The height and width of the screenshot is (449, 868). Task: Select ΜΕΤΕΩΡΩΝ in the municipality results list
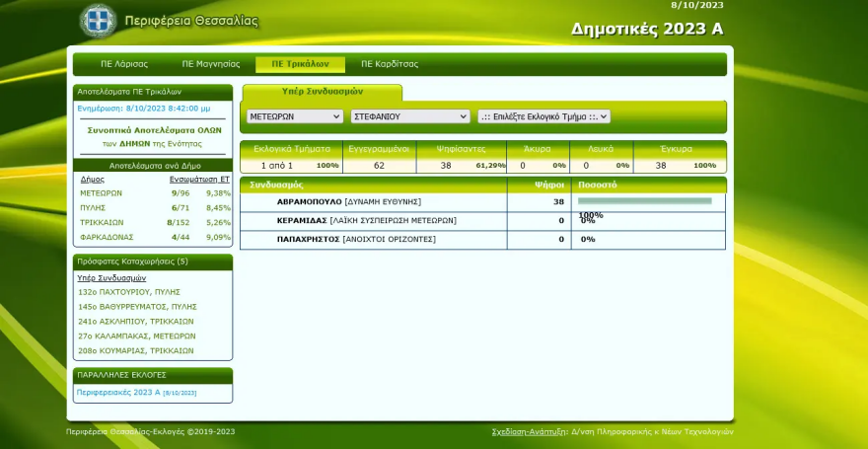(101, 193)
